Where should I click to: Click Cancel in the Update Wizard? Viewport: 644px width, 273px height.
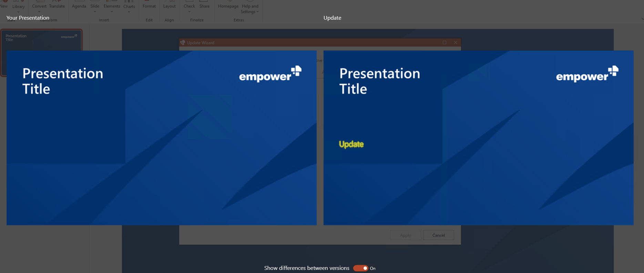pyautogui.click(x=438, y=235)
